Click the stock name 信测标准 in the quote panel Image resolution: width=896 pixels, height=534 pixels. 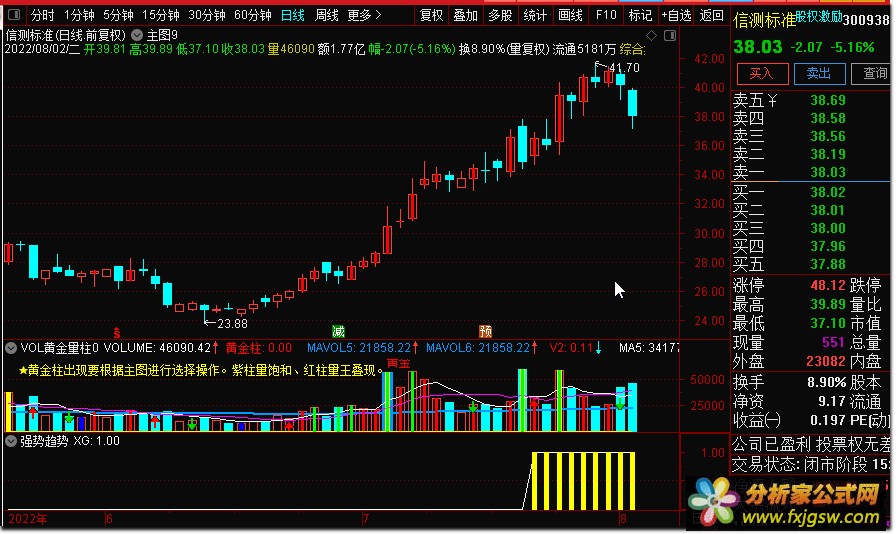point(764,21)
